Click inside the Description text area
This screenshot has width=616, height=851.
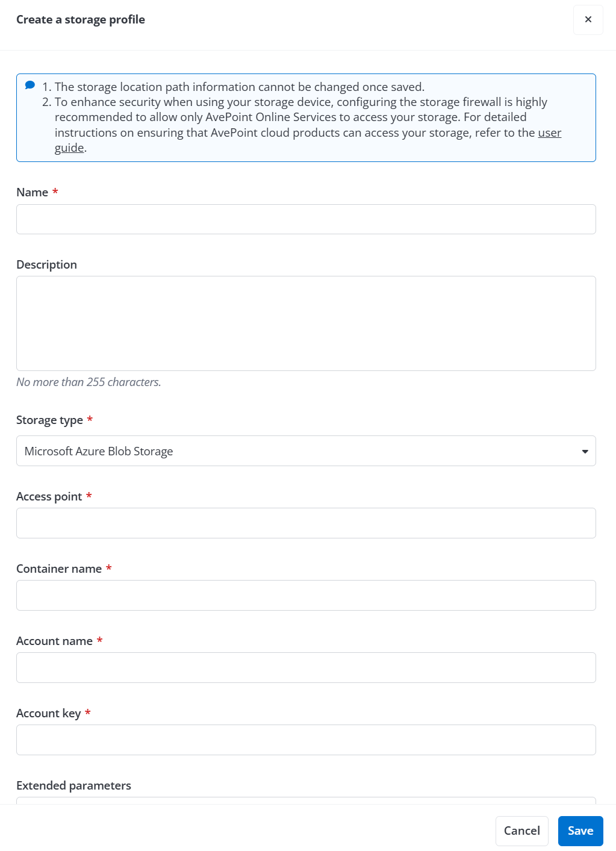tap(306, 323)
